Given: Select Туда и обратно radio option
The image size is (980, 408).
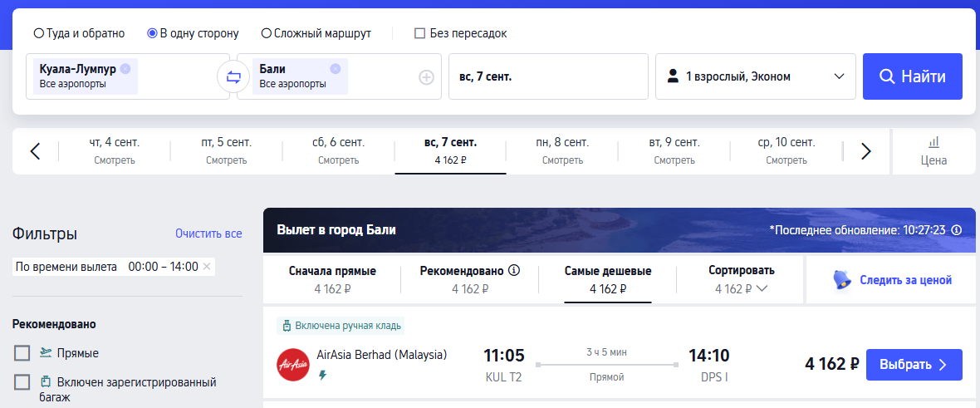Looking at the screenshot, I should coord(39,33).
